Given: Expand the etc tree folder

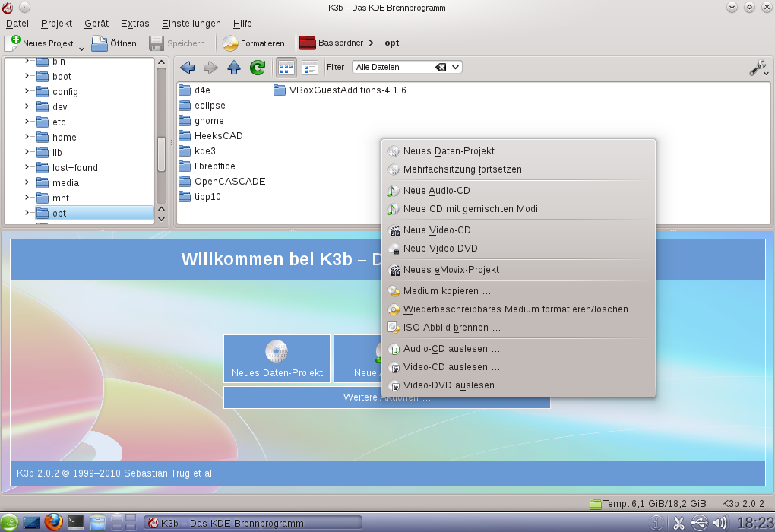Looking at the screenshot, I should click(27, 122).
